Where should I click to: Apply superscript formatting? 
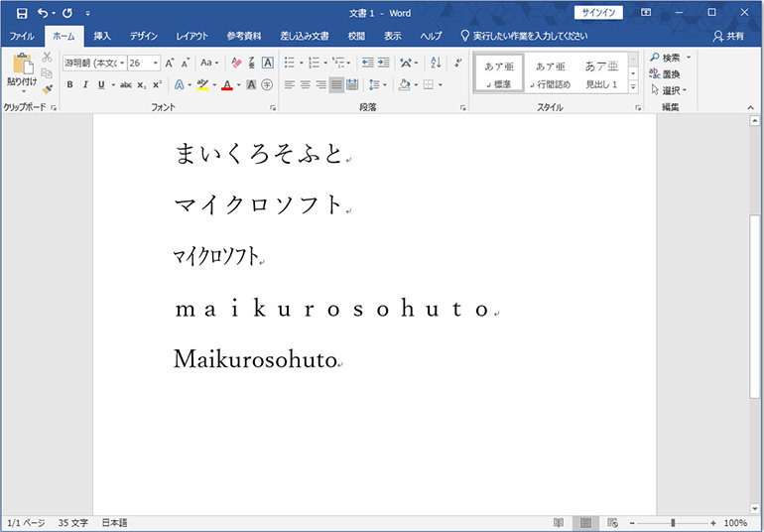pos(157,84)
